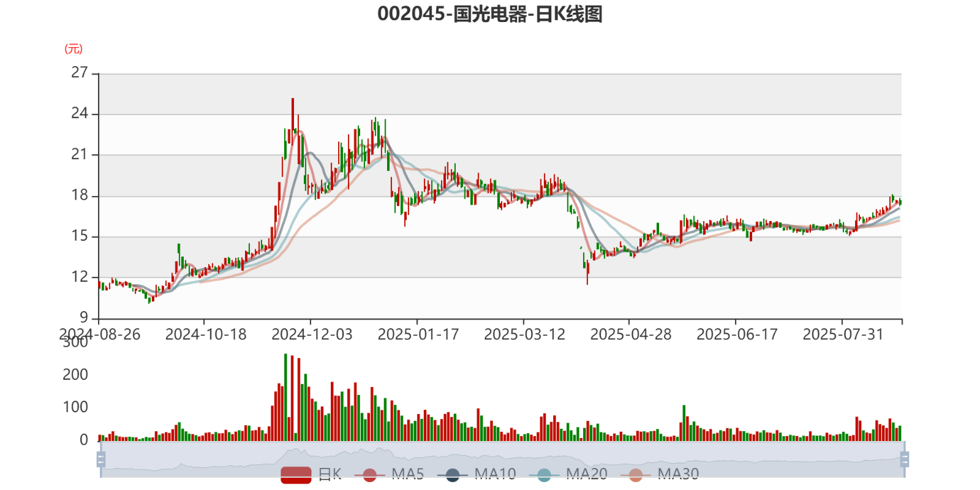
Task: Click the (元) unit label
Action: click(73, 49)
